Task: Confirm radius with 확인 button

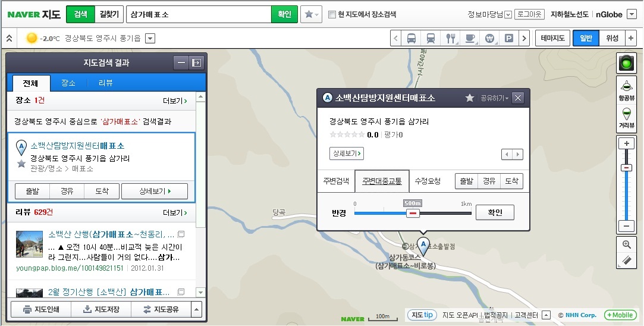Action: (x=495, y=212)
